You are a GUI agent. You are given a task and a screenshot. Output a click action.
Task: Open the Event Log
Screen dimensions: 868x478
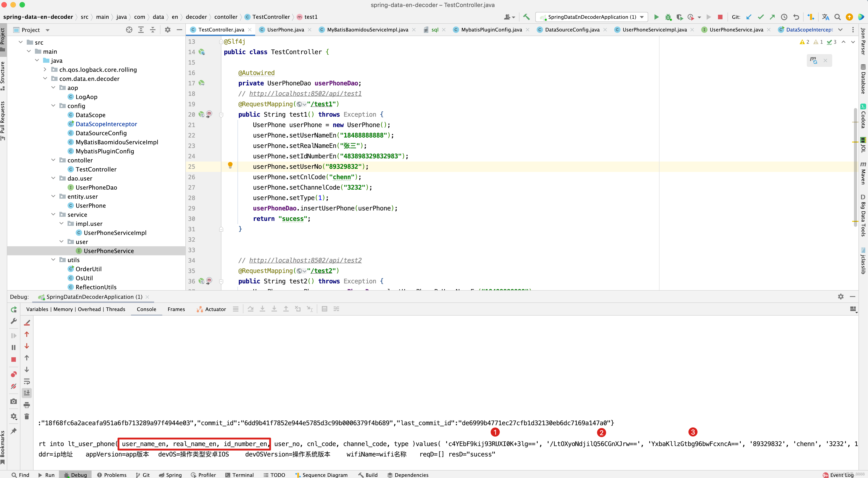838,475
